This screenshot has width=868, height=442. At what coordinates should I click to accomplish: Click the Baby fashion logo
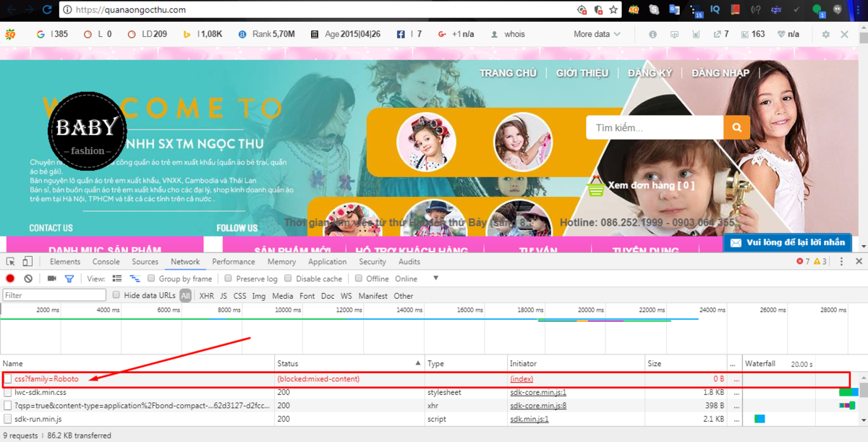tap(87, 131)
